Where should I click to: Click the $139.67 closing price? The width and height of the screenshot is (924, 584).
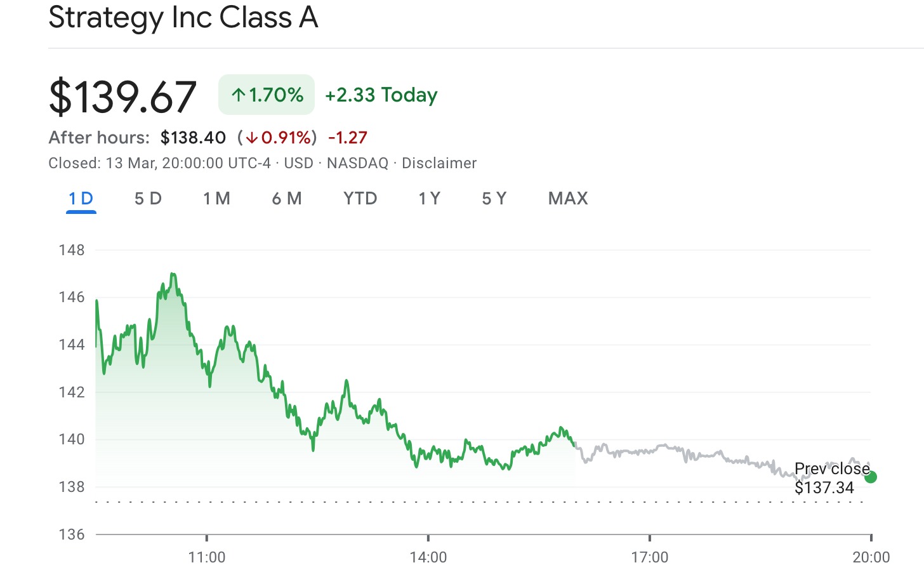(x=122, y=97)
